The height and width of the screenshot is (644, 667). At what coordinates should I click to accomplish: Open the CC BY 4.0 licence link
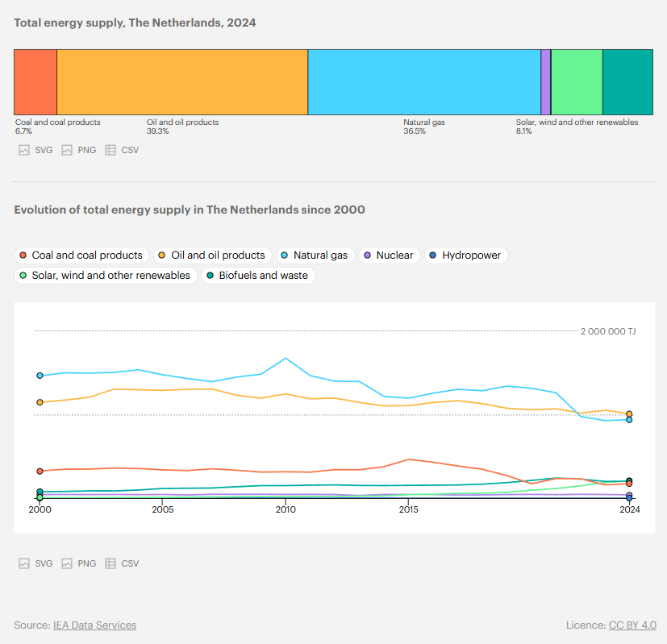(632, 625)
